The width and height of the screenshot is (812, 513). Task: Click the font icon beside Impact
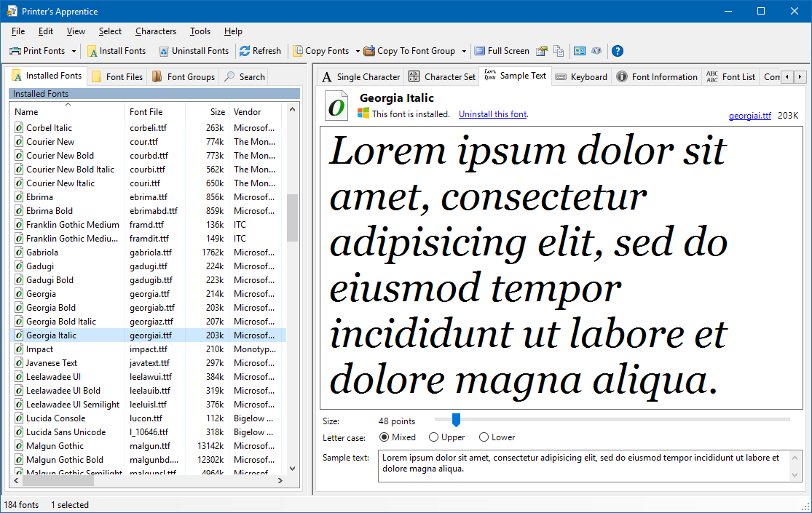point(19,349)
